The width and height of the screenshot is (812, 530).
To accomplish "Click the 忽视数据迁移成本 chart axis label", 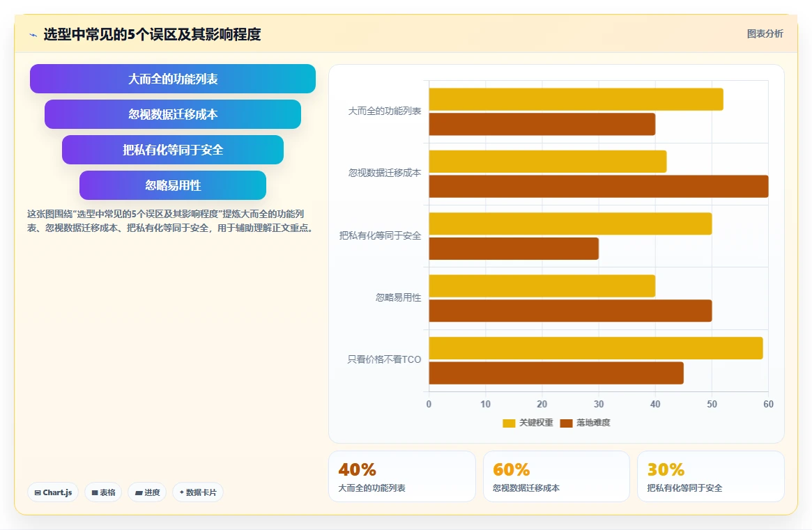I will [x=385, y=173].
